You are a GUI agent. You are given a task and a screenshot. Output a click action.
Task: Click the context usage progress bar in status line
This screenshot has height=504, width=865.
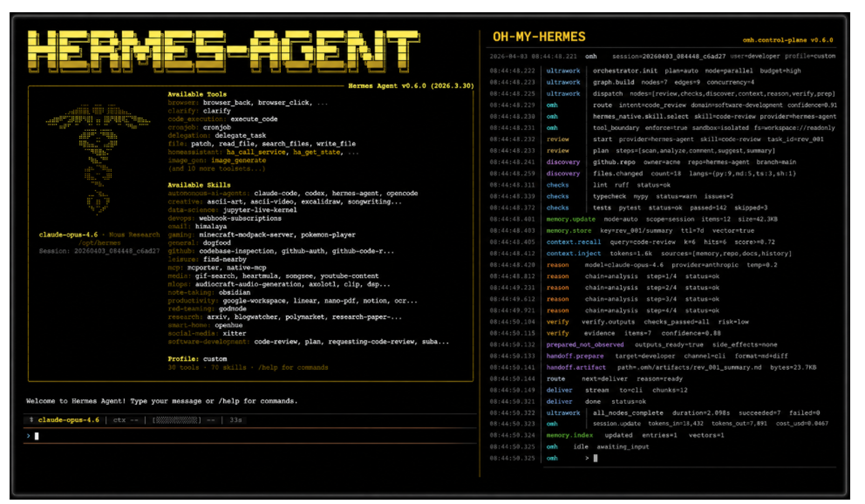[x=176, y=420]
